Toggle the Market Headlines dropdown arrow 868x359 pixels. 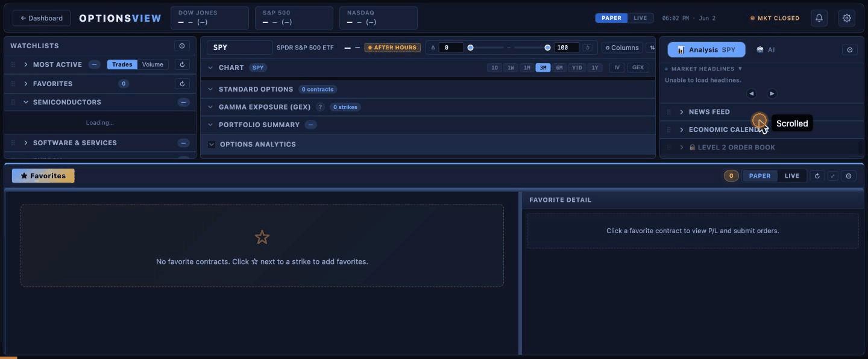point(740,69)
